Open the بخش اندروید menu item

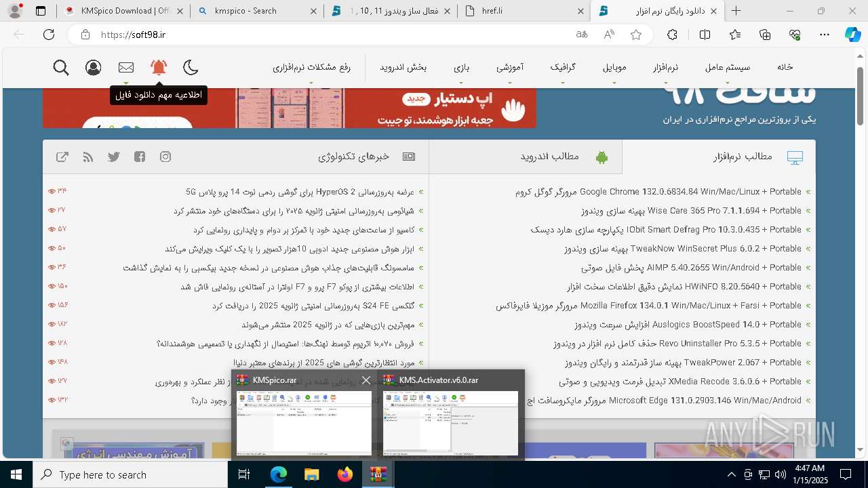pyautogui.click(x=403, y=66)
